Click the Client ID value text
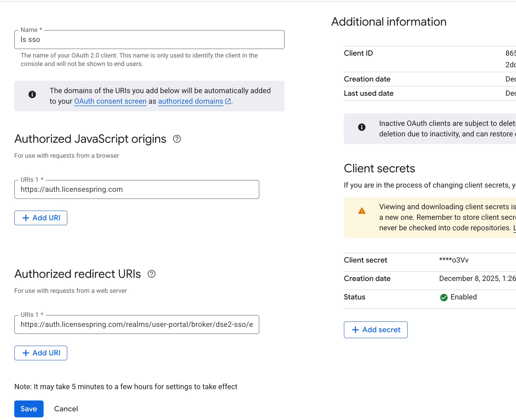 click(510, 53)
